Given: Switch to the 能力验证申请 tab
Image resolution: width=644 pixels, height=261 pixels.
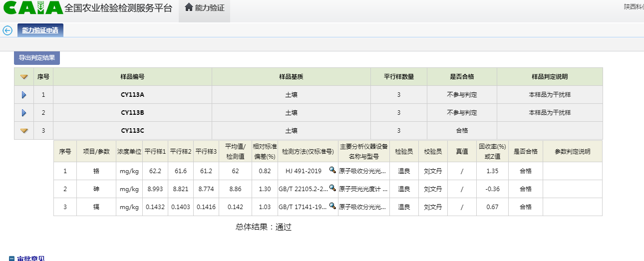Looking at the screenshot, I should [x=40, y=30].
